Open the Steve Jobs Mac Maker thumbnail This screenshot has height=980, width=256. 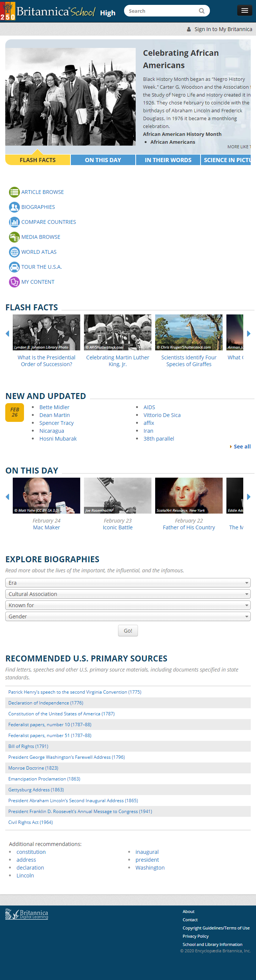tap(46, 496)
